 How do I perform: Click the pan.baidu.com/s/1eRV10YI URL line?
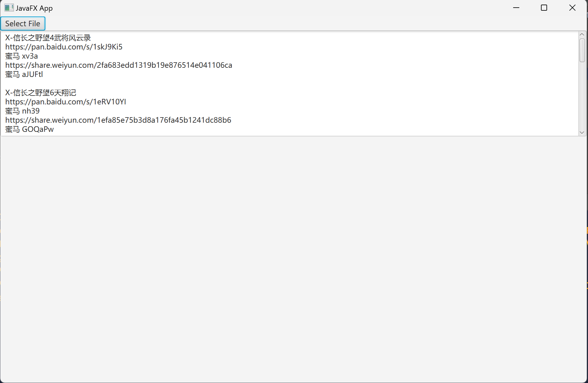coord(66,102)
